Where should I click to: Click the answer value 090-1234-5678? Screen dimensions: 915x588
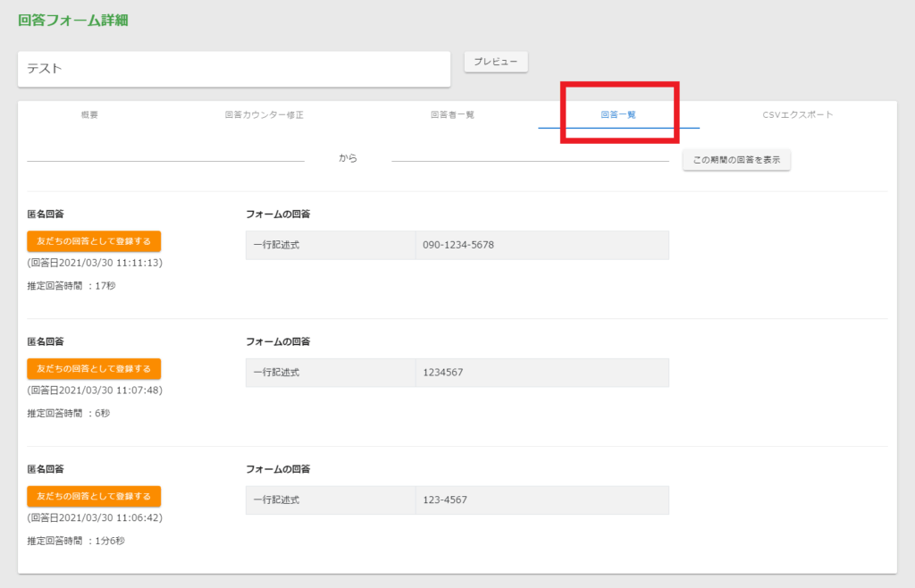pyautogui.click(x=458, y=245)
